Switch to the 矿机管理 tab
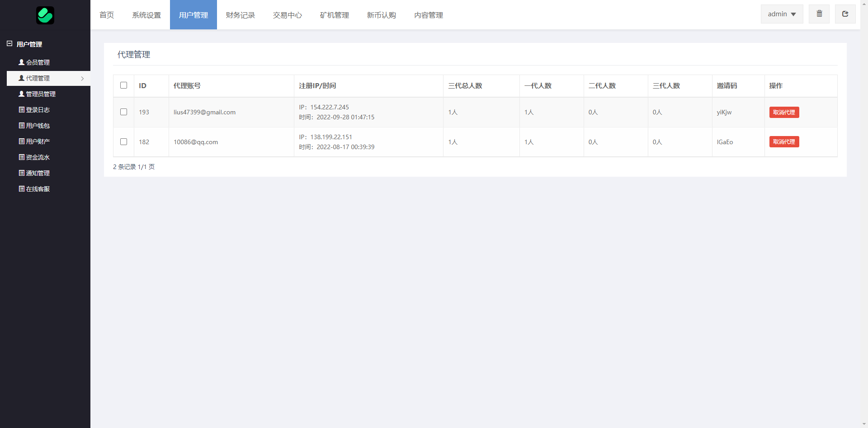This screenshot has width=868, height=428. (335, 15)
